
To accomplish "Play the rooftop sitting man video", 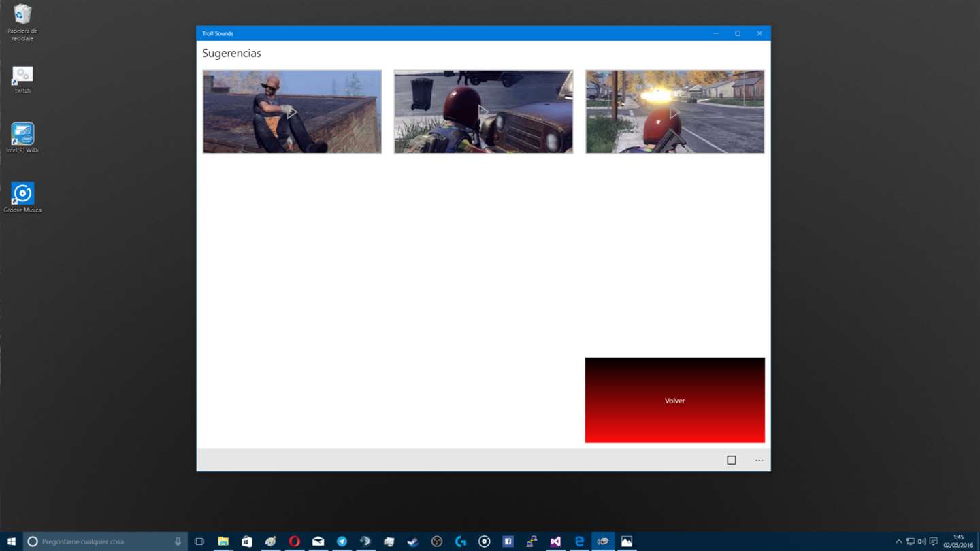I will (x=292, y=112).
